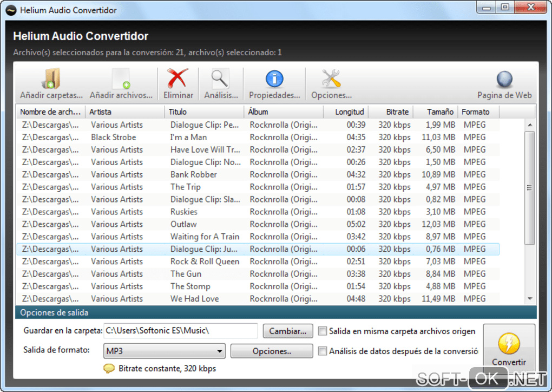Click Cambiar button to change folder

click(287, 331)
